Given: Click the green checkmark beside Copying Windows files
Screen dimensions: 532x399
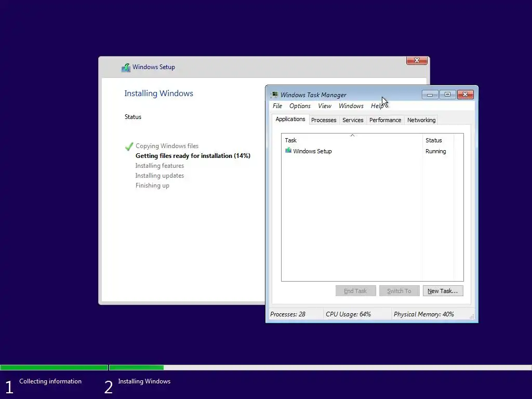Looking at the screenshot, I should coord(129,146).
